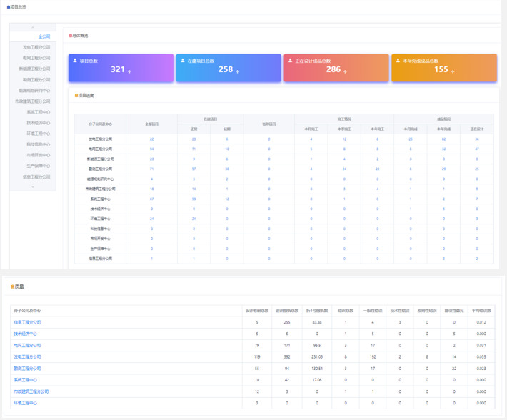This screenshot has width=507, height=420.
Task: Open 能源规划研究中心 in the sidebar list
Action: pyautogui.click(x=35, y=91)
